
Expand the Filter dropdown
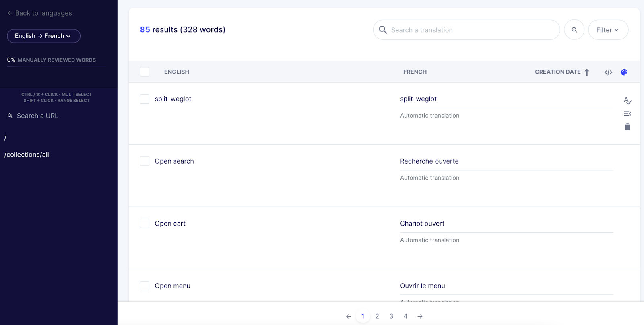608,30
